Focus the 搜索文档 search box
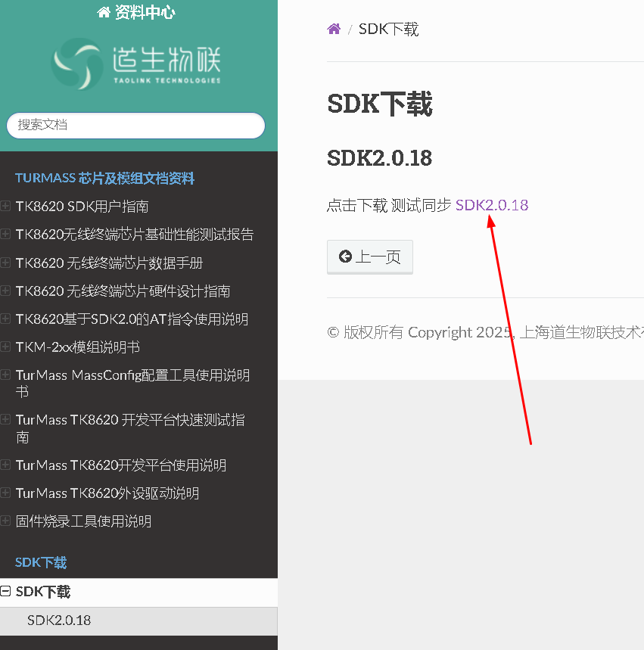The height and width of the screenshot is (650, 644). (135, 125)
